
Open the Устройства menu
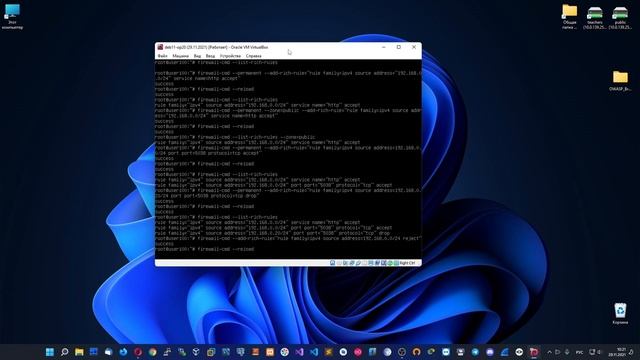click(230, 56)
